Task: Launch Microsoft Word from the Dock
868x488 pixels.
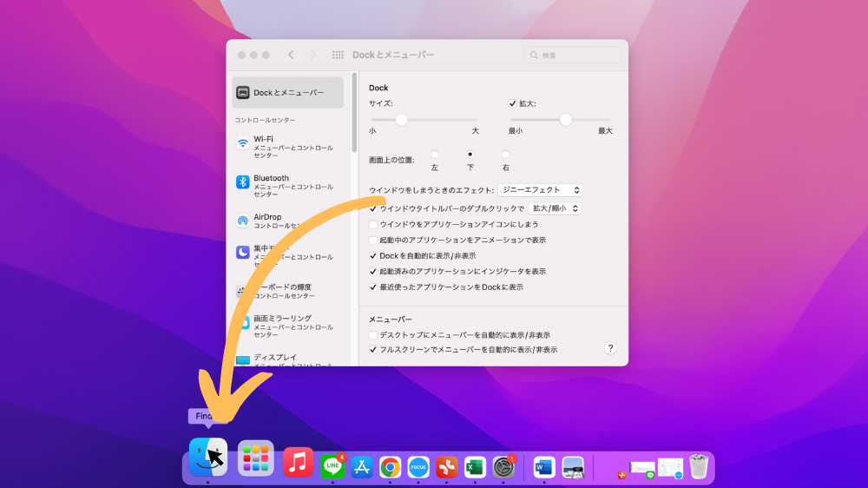Action: [x=544, y=467]
